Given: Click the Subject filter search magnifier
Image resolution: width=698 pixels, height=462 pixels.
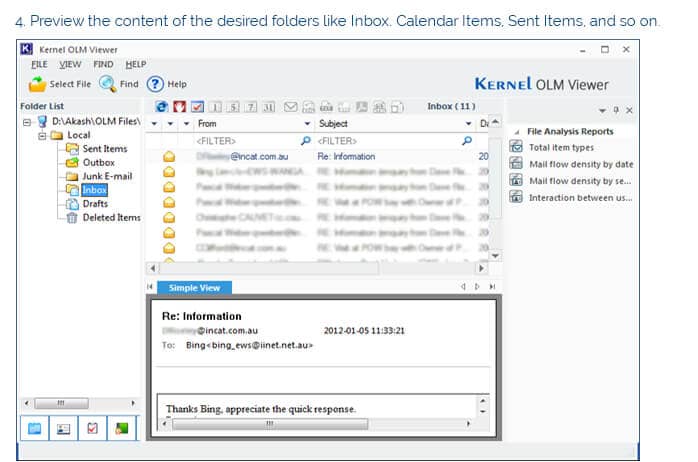Looking at the screenshot, I should click(x=467, y=141).
